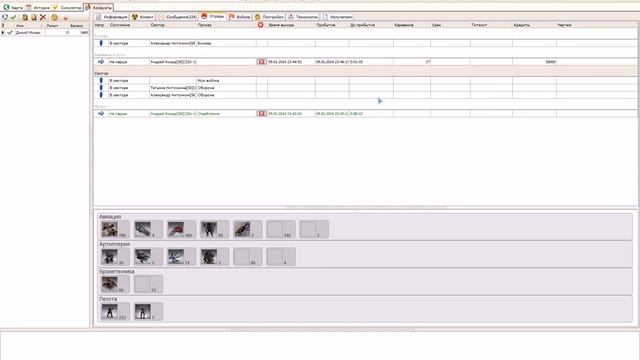Open the Излучатели tab
Screen dimensions: 640x360
pos(337,17)
